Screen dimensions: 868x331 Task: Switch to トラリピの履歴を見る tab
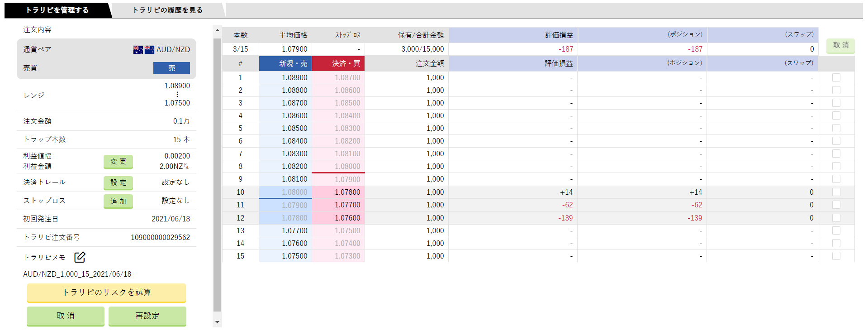[x=167, y=10]
